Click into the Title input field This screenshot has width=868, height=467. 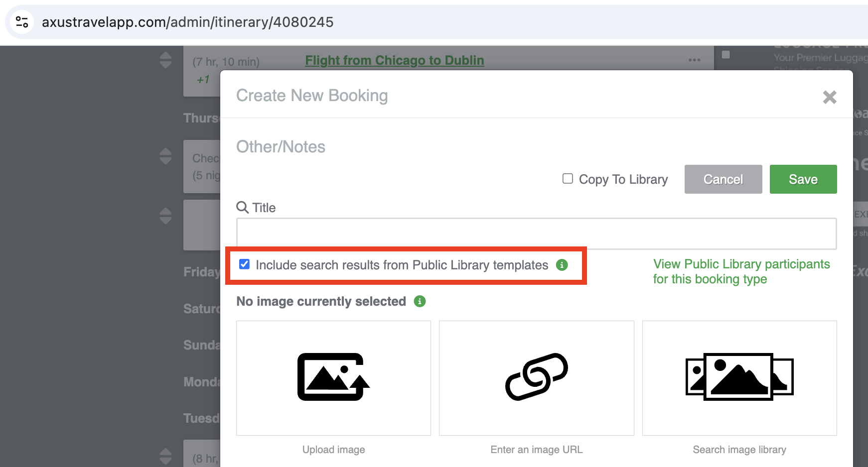(x=536, y=233)
